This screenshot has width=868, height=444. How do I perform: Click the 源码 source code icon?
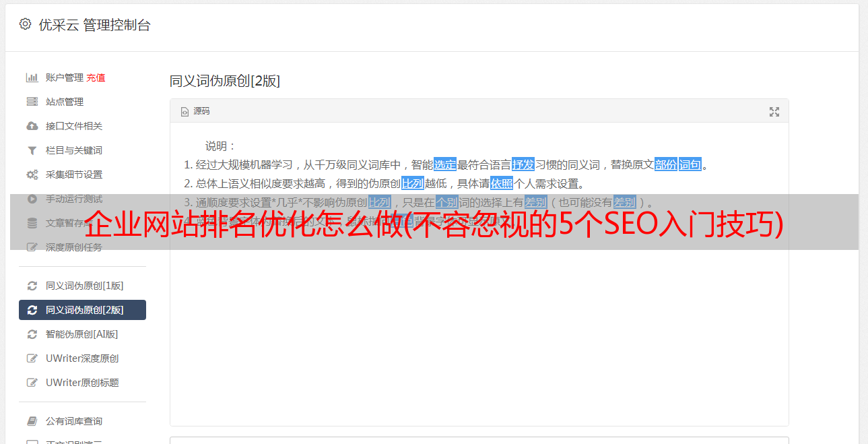coord(185,112)
